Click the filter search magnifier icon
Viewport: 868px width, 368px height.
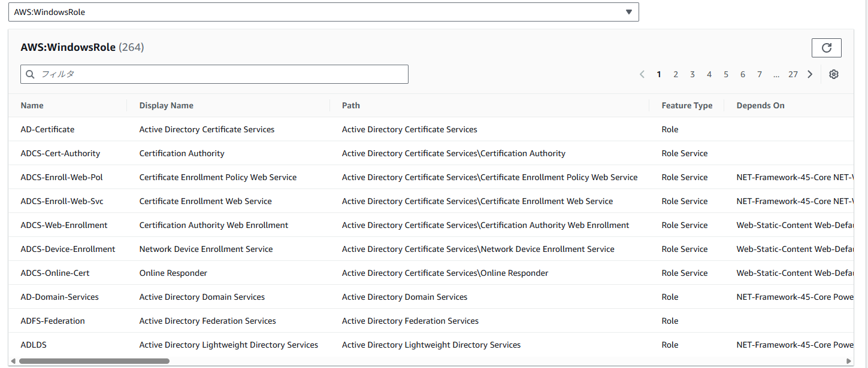(31, 74)
